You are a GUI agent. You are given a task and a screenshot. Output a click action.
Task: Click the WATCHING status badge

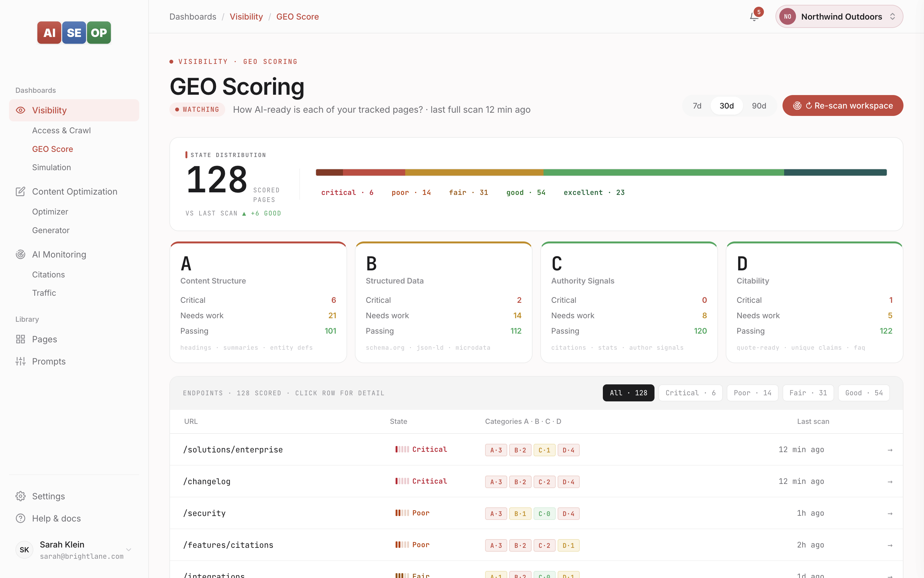pos(197,109)
